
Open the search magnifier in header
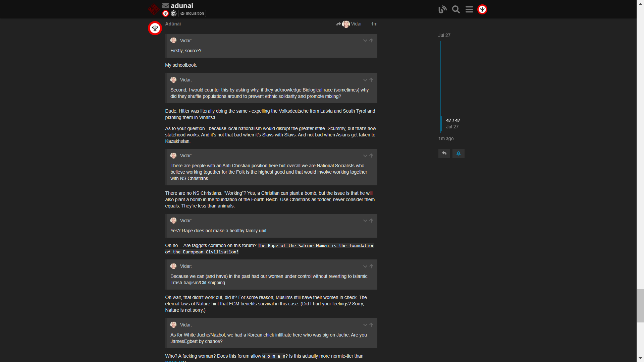point(456,9)
